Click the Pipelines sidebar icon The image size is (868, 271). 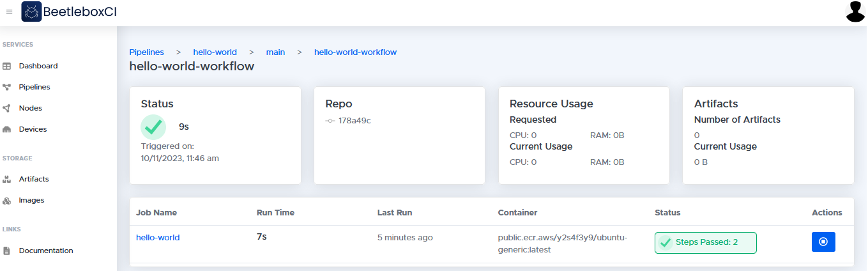click(x=7, y=87)
